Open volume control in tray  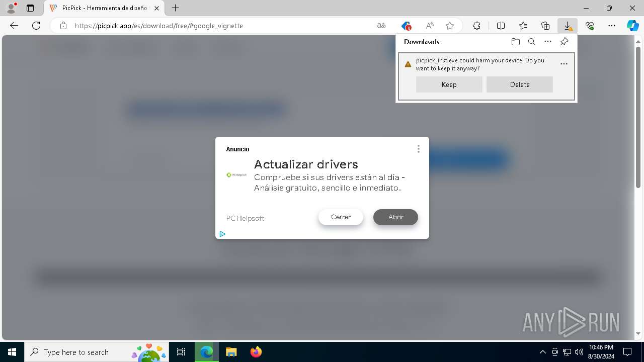579,352
